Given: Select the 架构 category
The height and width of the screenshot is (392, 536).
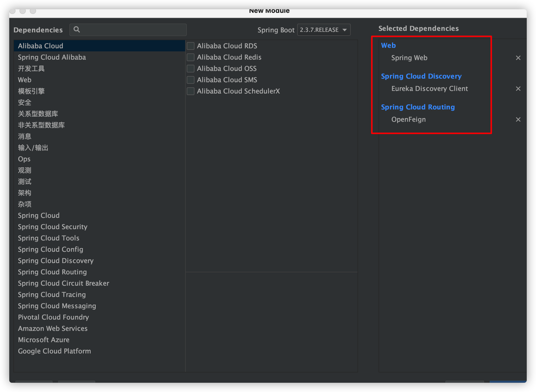Looking at the screenshot, I should (x=99, y=193).
